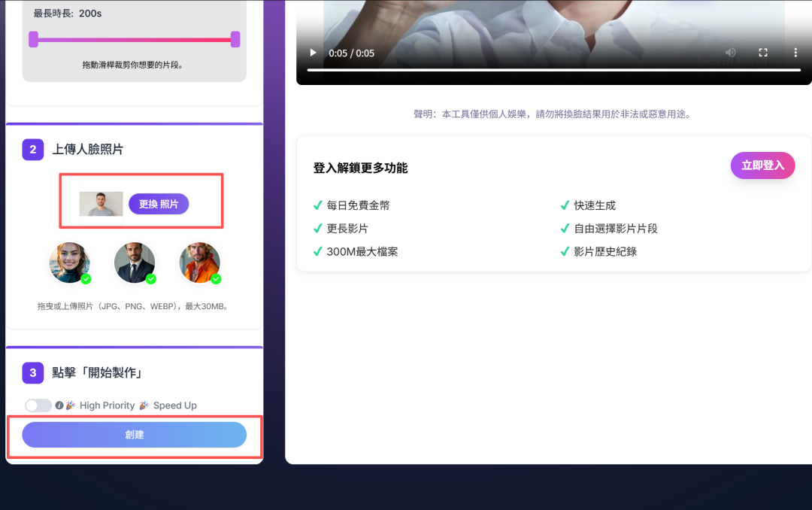This screenshot has width=812, height=510.
Task: Click the uploaded face preview thumbnail
Action: 101,204
